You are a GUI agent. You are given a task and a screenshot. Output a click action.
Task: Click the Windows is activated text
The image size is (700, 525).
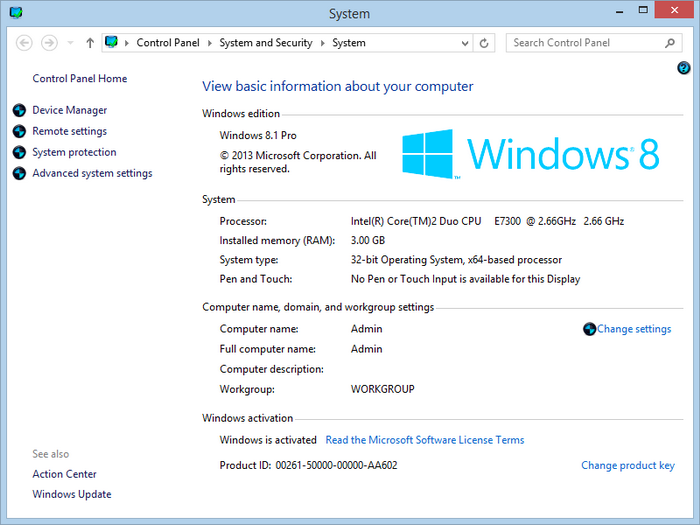pos(268,440)
